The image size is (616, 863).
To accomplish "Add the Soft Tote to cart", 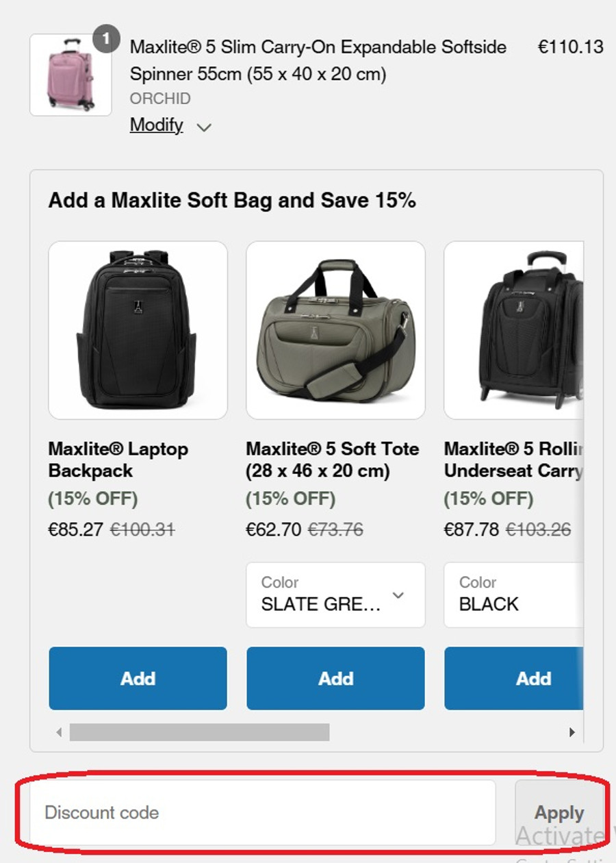I will pyautogui.click(x=335, y=678).
